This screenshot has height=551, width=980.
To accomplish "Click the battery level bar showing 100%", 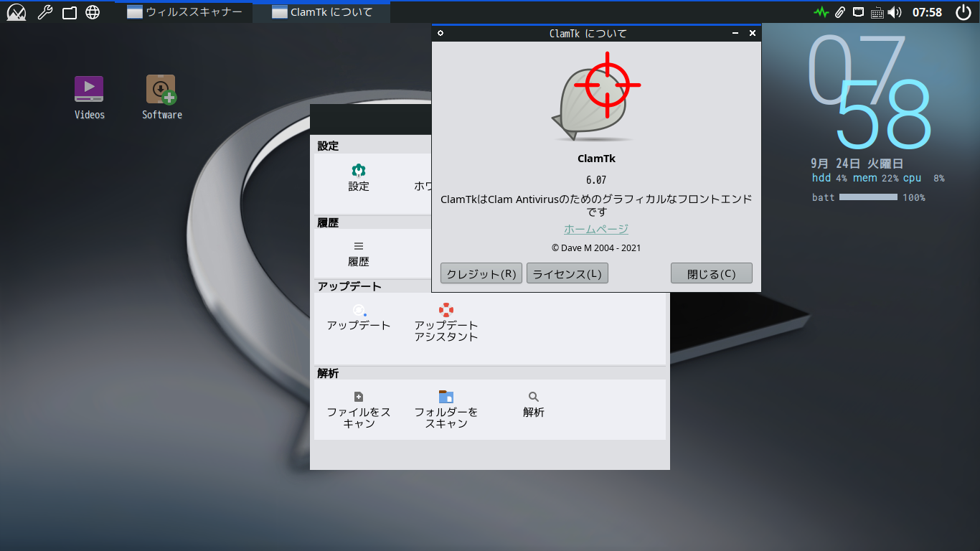I will (x=870, y=197).
